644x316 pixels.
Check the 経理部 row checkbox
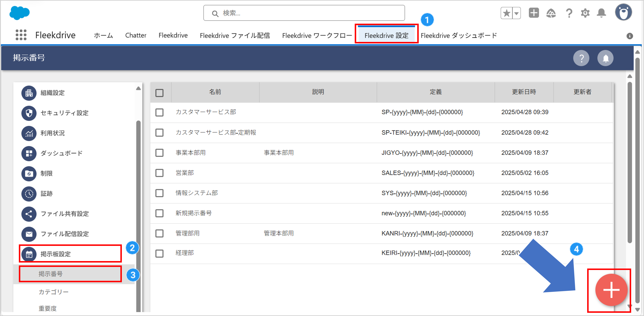160,253
